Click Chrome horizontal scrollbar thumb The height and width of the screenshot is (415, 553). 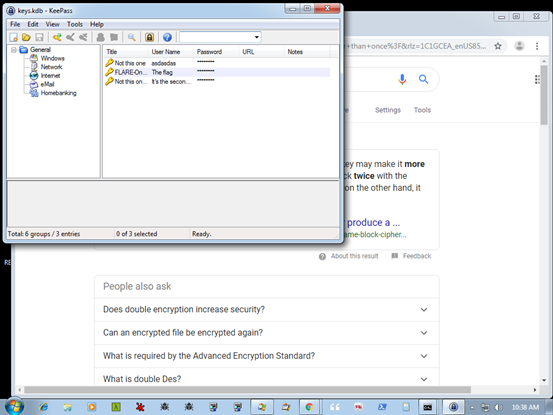click(x=248, y=390)
